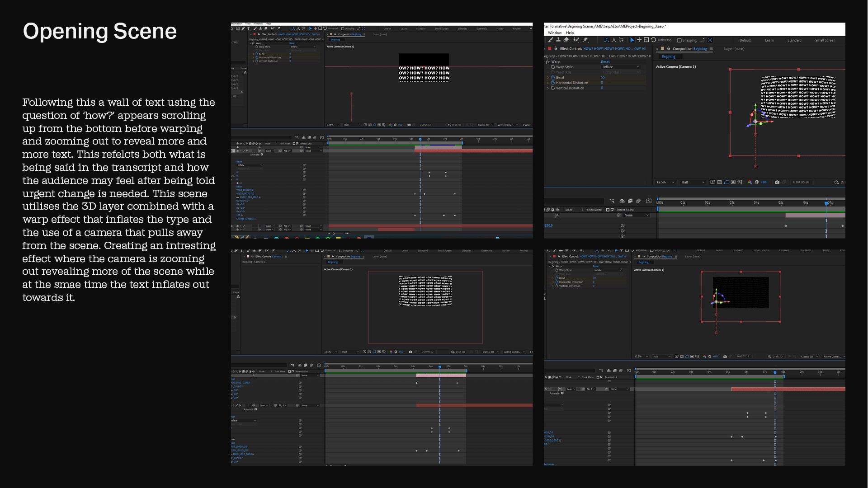
Task: Switch to Default workspace in top-right window
Action: (745, 40)
